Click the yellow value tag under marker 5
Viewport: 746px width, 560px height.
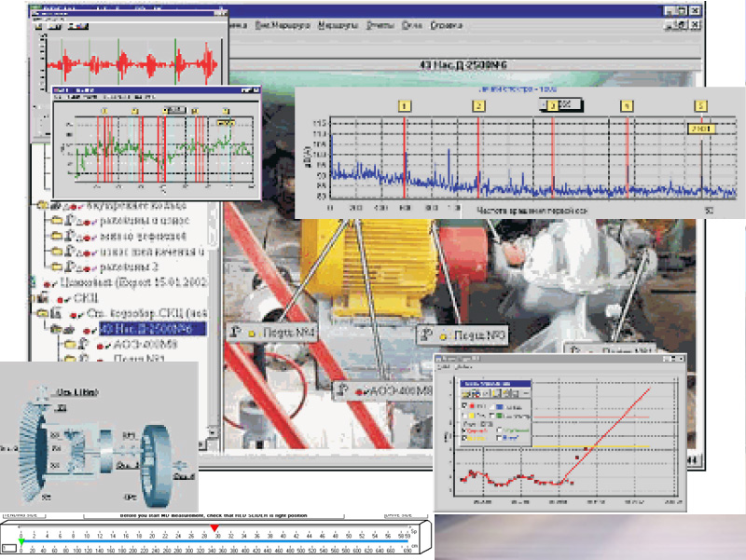(x=701, y=129)
